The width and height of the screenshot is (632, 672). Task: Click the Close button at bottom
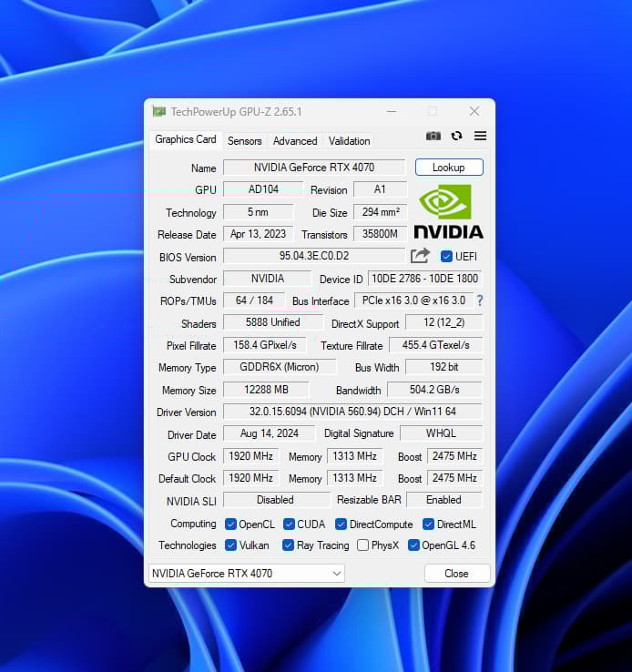point(457,574)
